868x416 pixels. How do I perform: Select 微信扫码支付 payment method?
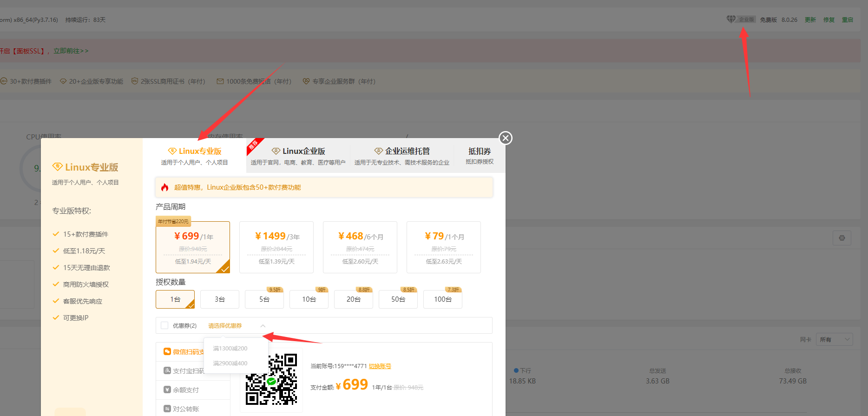point(184,352)
